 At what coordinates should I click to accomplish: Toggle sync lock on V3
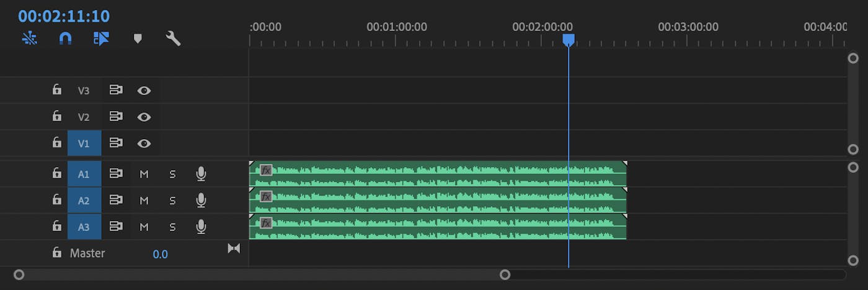point(116,90)
